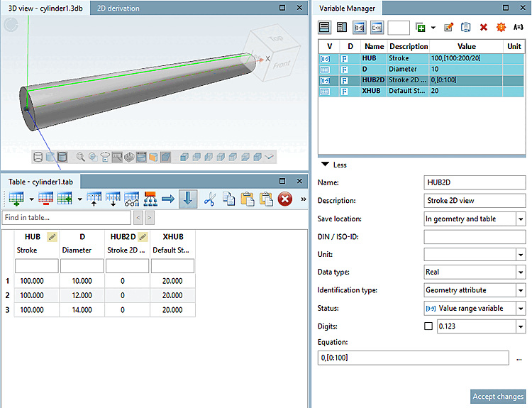This screenshot has width=532, height=408.
Task: Click the blue down arrow toolbar button
Action: tap(188, 199)
